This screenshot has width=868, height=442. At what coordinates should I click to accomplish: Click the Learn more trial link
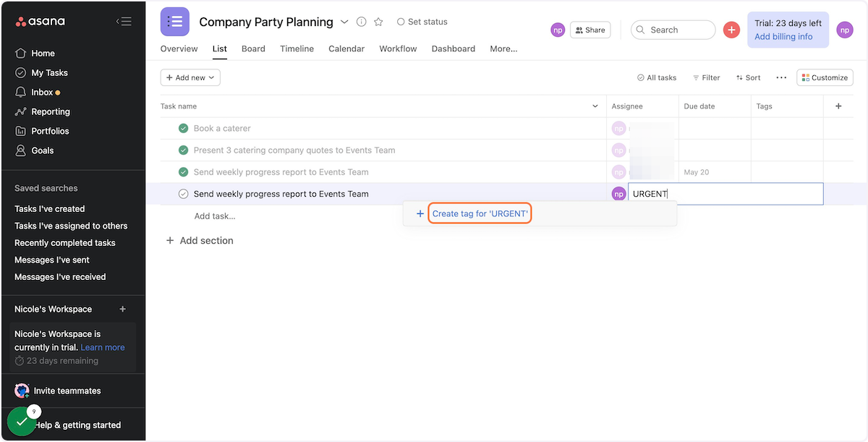(x=103, y=347)
